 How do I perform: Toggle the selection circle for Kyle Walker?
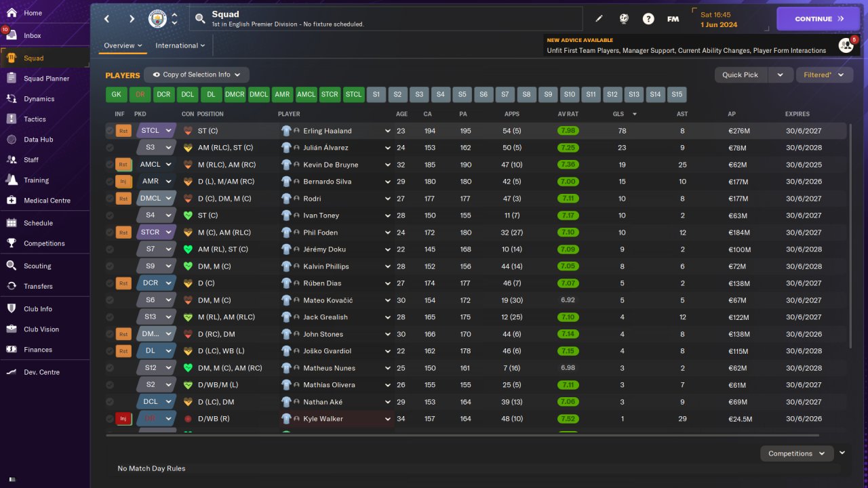coord(110,419)
